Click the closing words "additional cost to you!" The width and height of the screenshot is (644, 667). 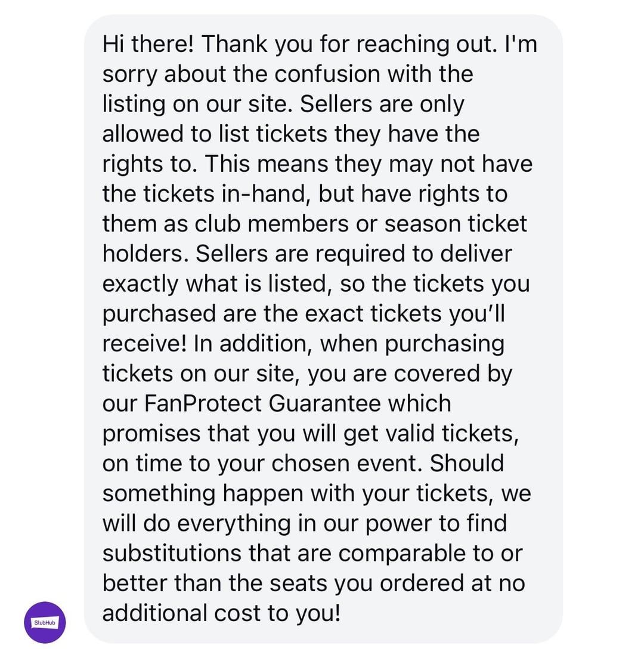click(221, 613)
